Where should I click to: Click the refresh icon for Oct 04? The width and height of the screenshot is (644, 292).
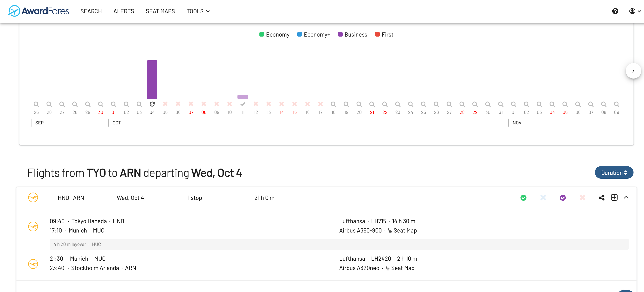tap(152, 104)
